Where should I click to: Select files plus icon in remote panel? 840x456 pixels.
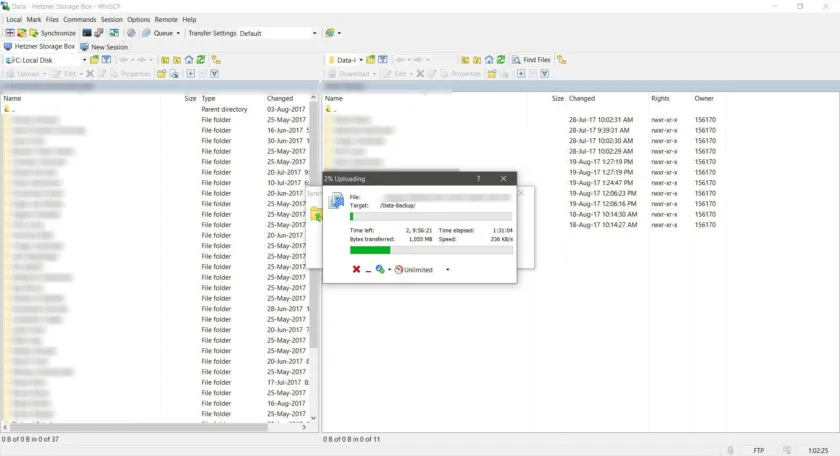pyautogui.click(x=521, y=74)
